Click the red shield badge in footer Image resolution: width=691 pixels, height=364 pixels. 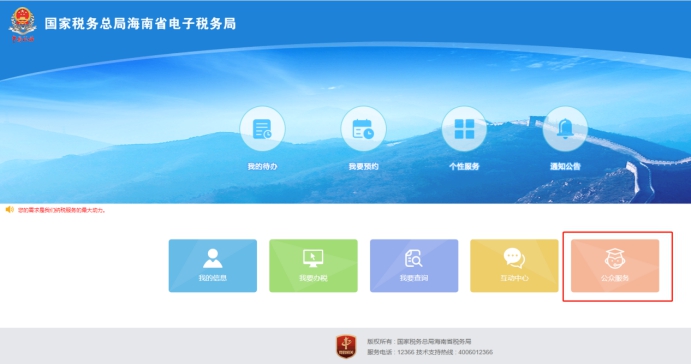pos(346,346)
